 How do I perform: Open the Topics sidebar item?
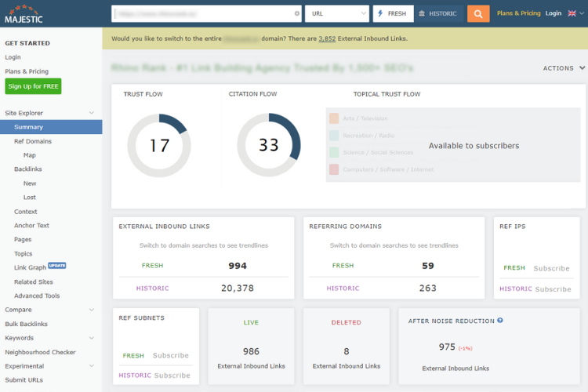[x=24, y=253]
